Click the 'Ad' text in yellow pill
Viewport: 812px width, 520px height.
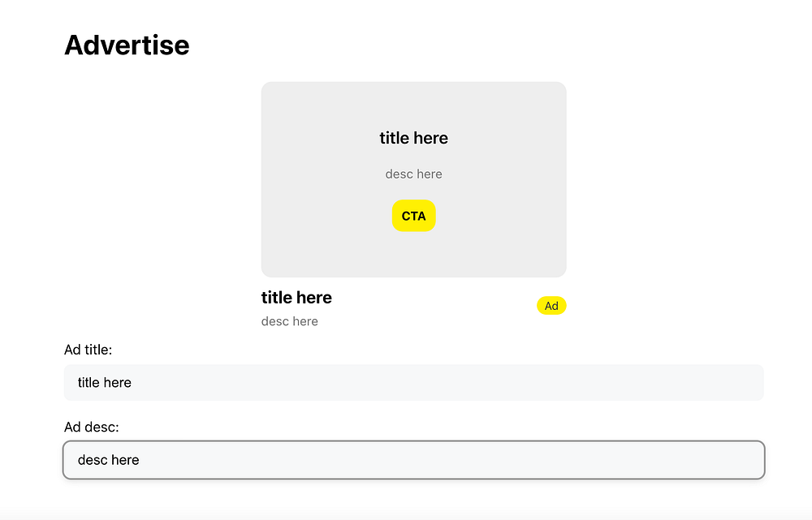[x=551, y=306]
